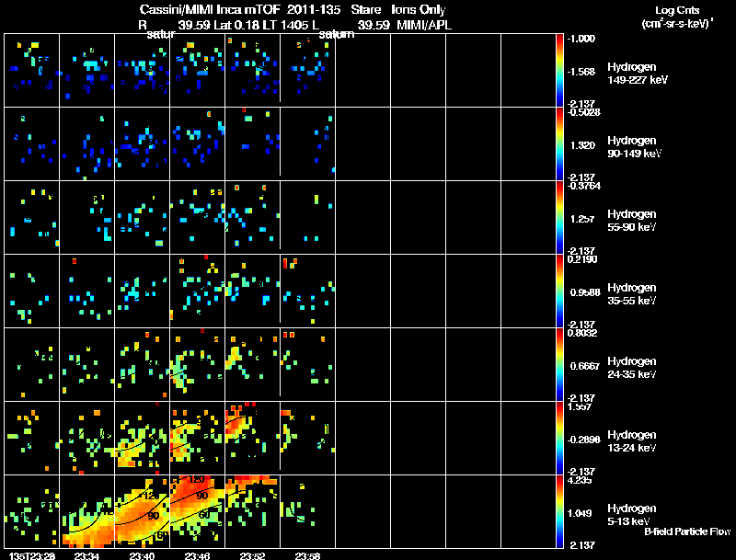Open the 5-13 keV image panel at 23:40
This screenshot has height=560, width=736.
(143, 511)
